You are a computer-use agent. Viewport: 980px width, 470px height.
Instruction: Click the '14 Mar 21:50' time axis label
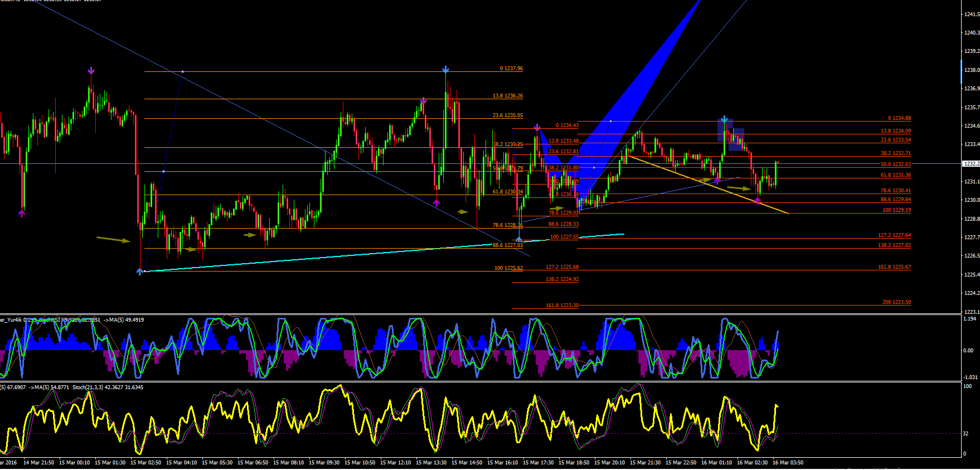38,463
